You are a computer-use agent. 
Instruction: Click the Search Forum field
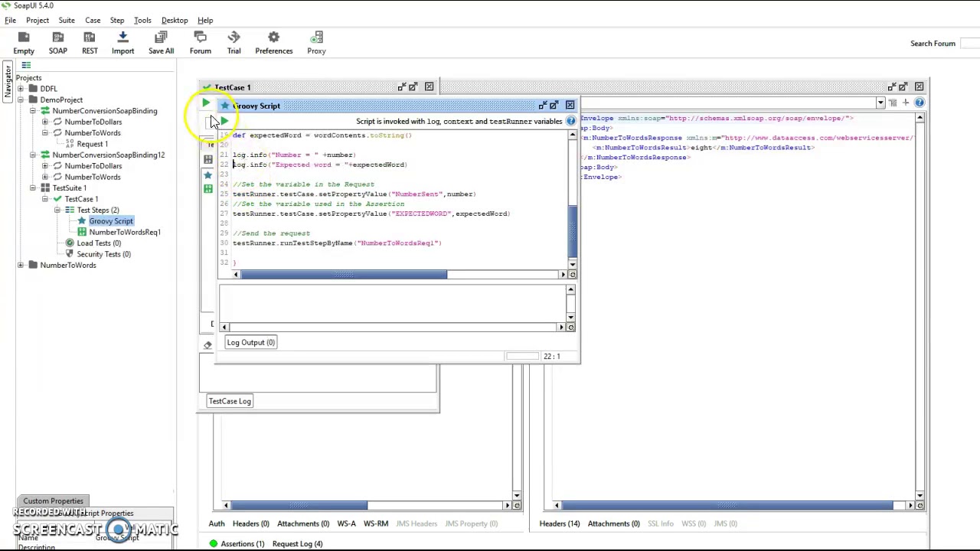point(969,44)
